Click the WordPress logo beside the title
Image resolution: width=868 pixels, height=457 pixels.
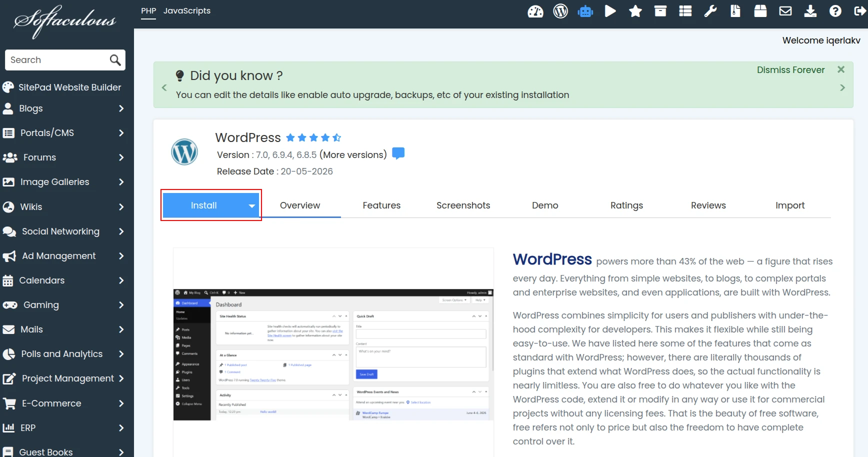click(184, 152)
